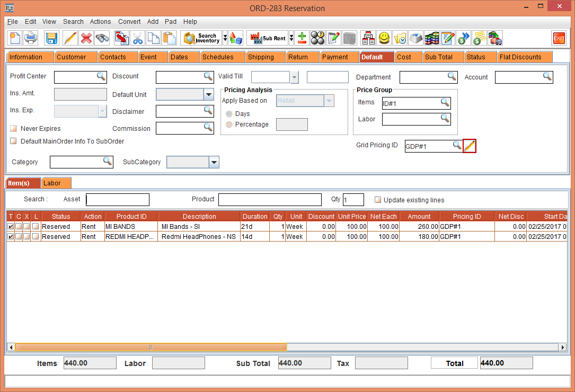Click the Sub Rent button
Image resolution: width=575 pixels, height=392 pixels.
[x=268, y=38]
